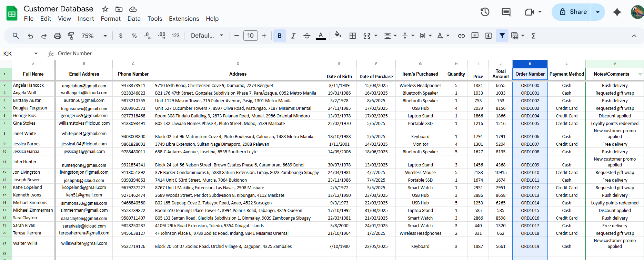Go to Sheets home via logo
Image resolution: width=644 pixels, height=260 pixels.
[12, 13]
